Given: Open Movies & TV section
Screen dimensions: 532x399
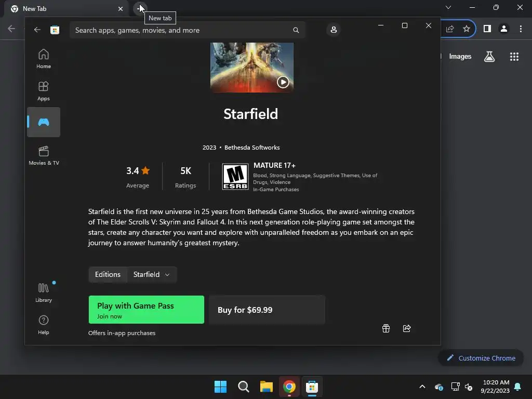Looking at the screenshot, I should click(44, 155).
